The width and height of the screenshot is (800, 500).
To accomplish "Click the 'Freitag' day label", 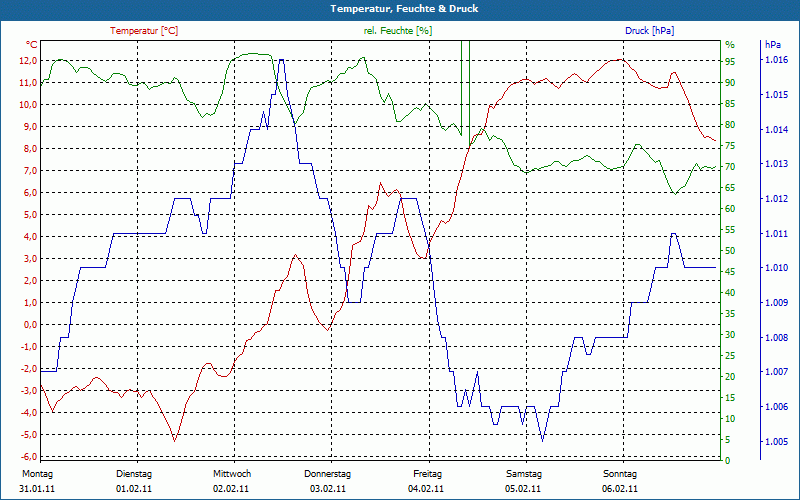I will (x=428, y=474).
